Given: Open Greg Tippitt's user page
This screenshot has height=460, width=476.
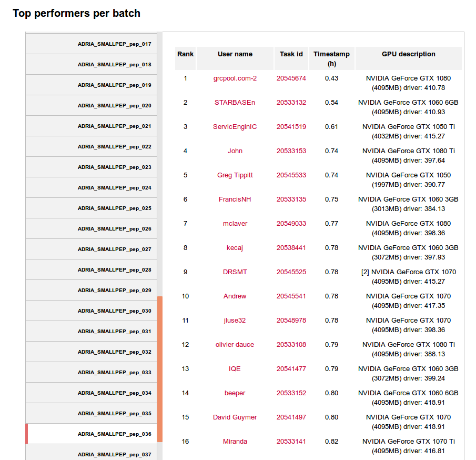Looking at the screenshot, I should point(235,175).
